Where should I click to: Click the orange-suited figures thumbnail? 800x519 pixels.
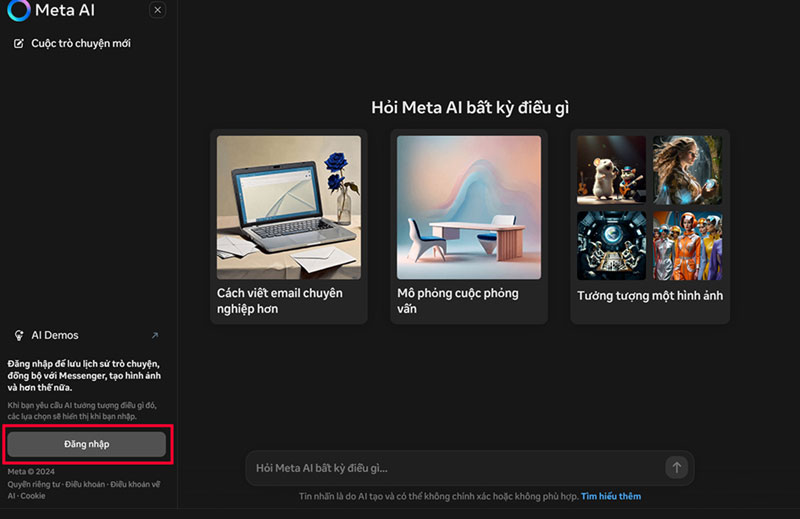coord(687,245)
